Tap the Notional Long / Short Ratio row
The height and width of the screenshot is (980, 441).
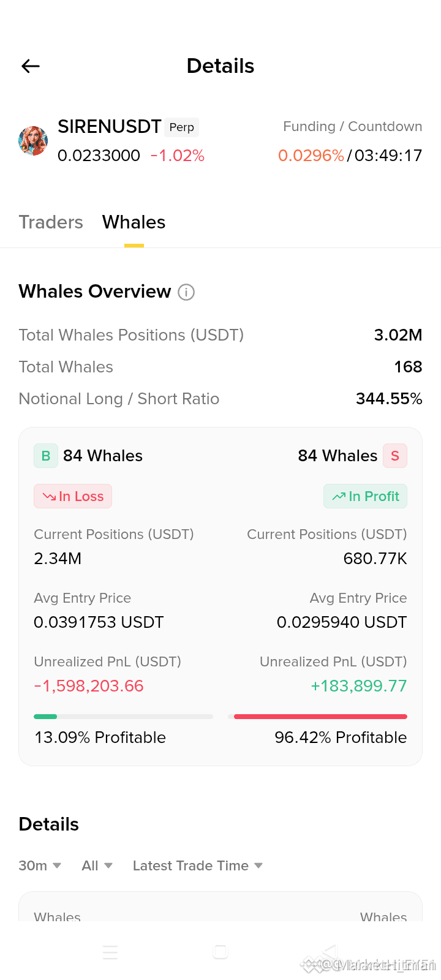[x=221, y=399]
